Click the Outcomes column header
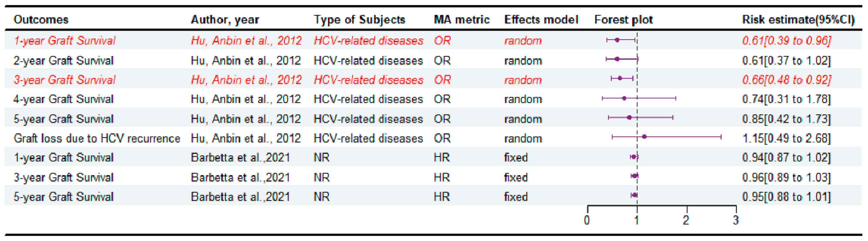The width and height of the screenshot is (868, 241). click(41, 20)
